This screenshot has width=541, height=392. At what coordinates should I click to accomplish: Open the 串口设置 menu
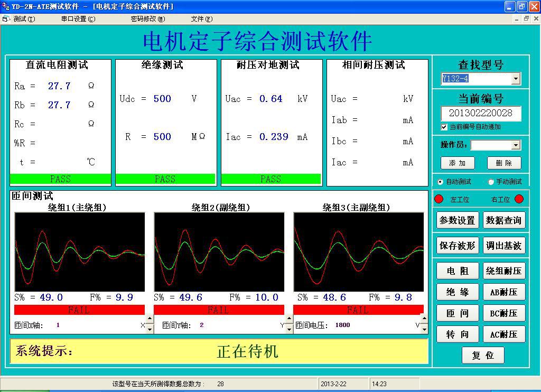pos(78,19)
